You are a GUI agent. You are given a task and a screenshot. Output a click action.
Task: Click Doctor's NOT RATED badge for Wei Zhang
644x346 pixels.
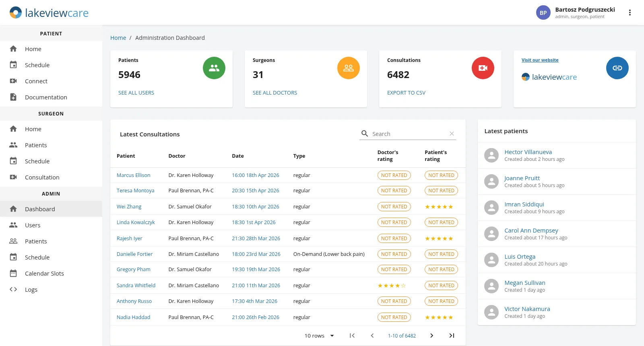(x=394, y=206)
